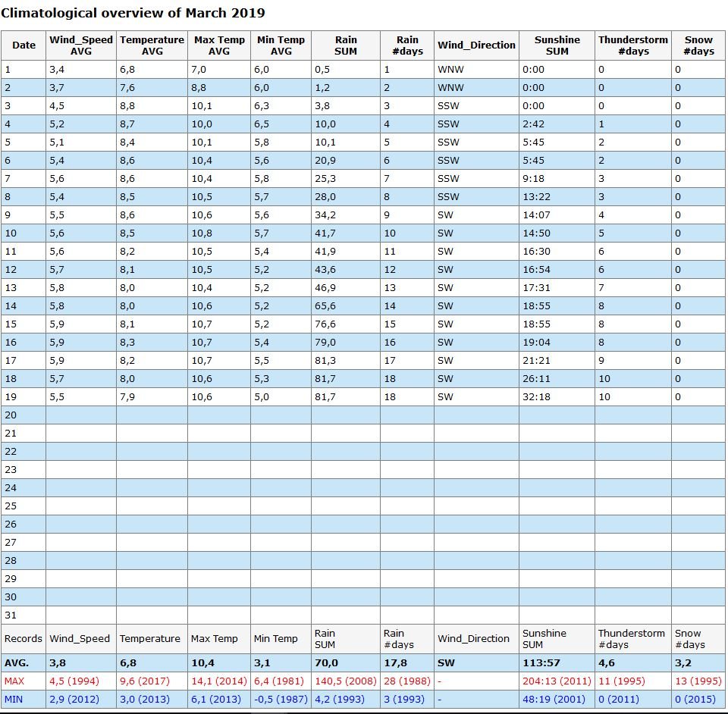Select min snow days 0 (2015)
The image size is (728, 714).
pos(695,699)
